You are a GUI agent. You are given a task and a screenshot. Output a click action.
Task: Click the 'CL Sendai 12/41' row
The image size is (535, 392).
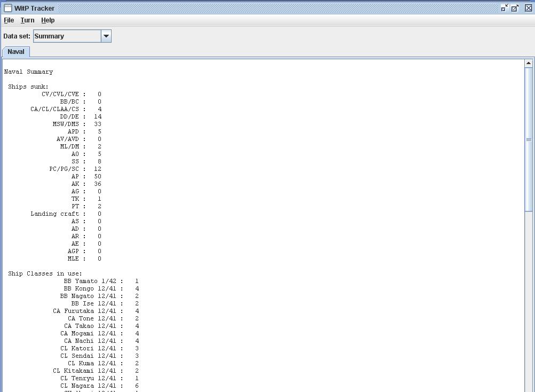click(99, 356)
